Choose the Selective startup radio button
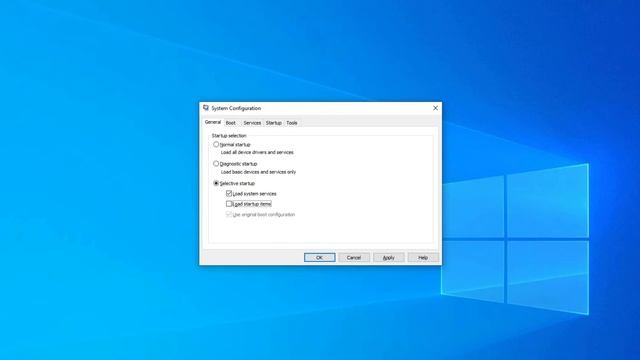Screen dimensions: 640x360 click(x=216, y=183)
